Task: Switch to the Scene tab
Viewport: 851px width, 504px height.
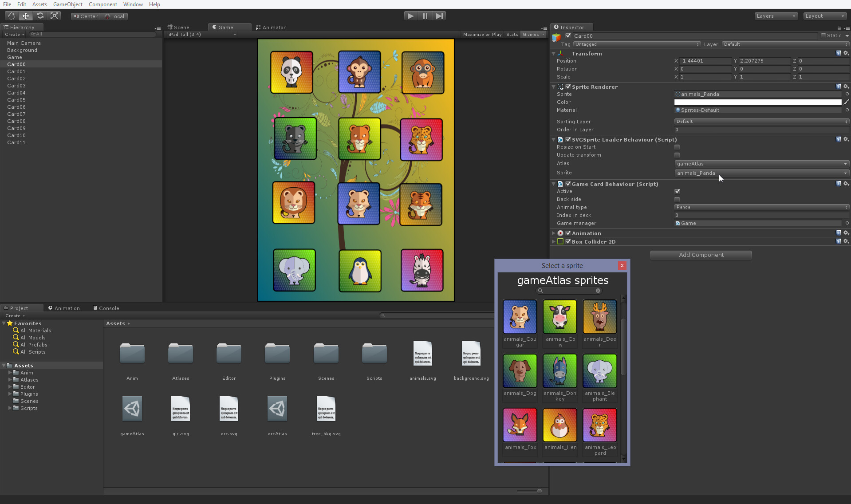Action: point(180,27)
